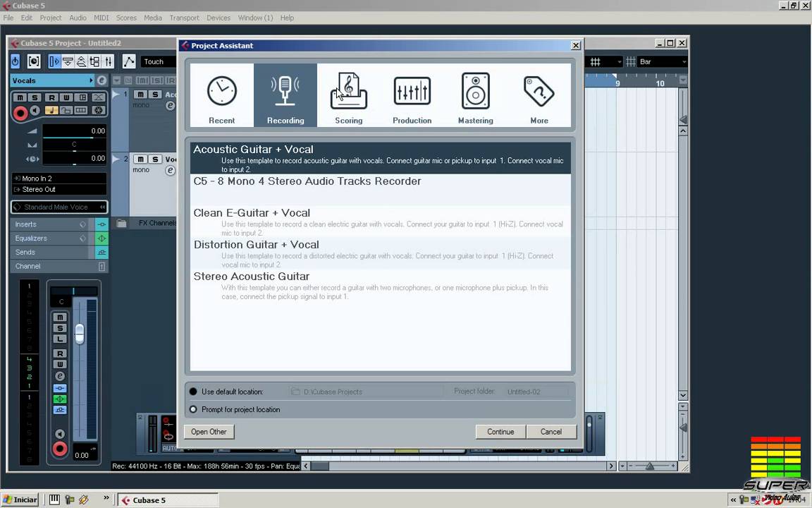Screen dimensions: 812x508
Task: Open the Devices menu
Action: (x=219, y=18)
